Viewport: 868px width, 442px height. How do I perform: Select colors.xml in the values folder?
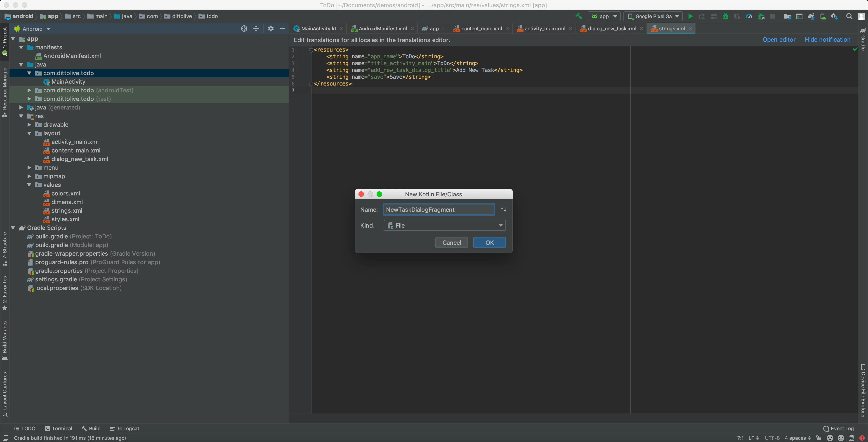coord(65,193)
